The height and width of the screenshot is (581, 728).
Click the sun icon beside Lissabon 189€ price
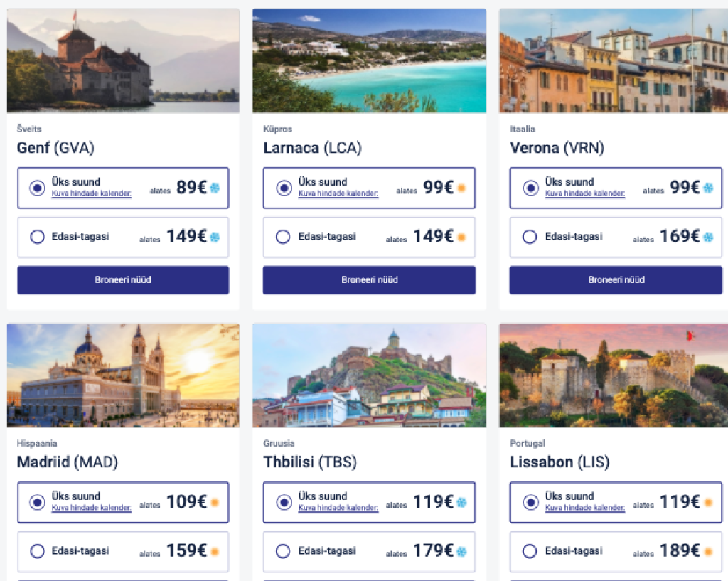[708, 551]
